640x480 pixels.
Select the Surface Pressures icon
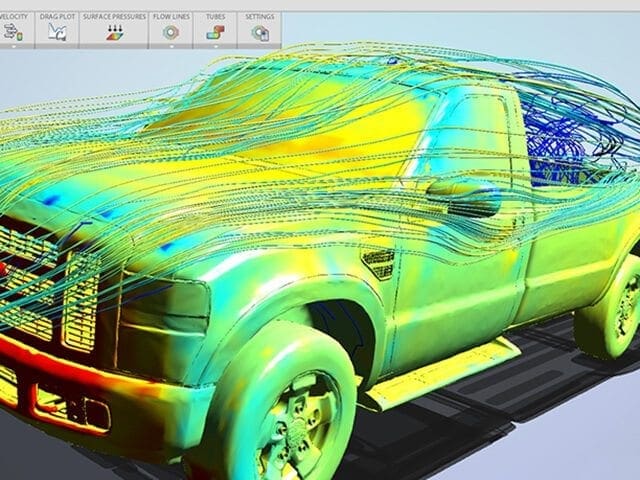click(x=115, y=32)
